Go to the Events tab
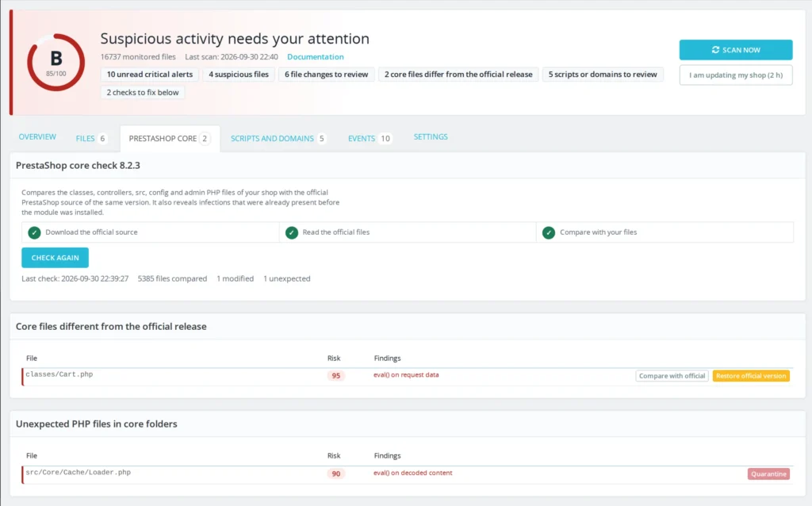This screenshot has height=506, width=812. pos(370,138)
